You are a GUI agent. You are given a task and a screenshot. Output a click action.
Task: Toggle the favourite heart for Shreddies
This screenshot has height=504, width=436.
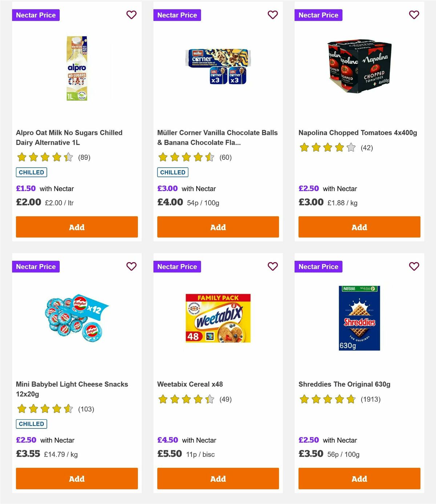tap(414, 266)
